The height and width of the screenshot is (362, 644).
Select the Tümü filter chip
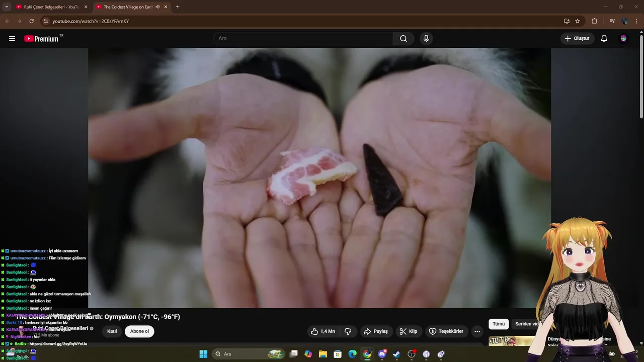coord(499,324)
